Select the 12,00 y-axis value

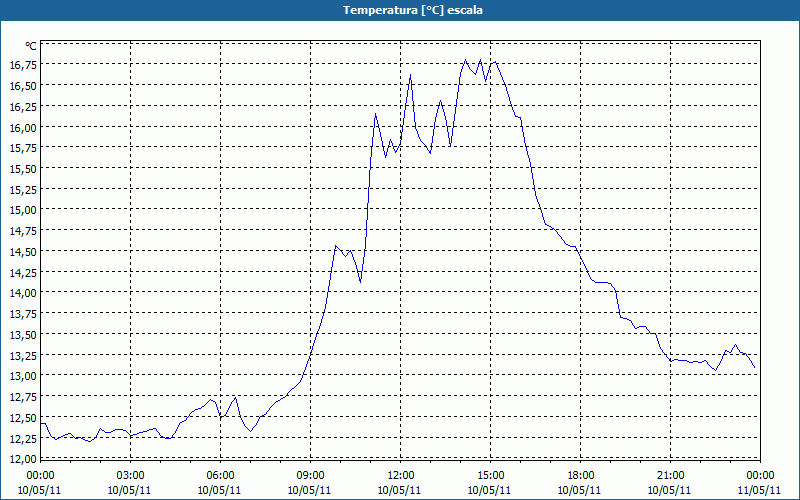click(x=23, y=459)
